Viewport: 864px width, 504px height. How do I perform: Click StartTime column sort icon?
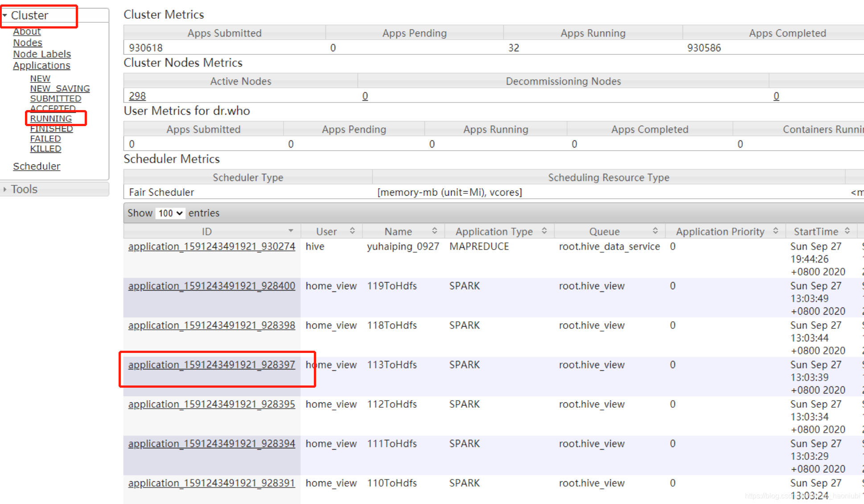coord(847,231)
